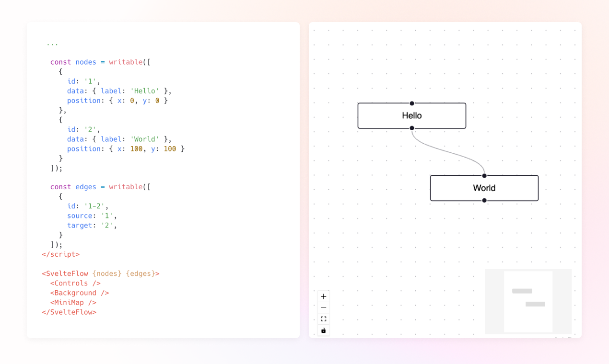Screen dimensions: 609x364
Task: Click the zoom in plus control
Action: (x=324, y=296)
